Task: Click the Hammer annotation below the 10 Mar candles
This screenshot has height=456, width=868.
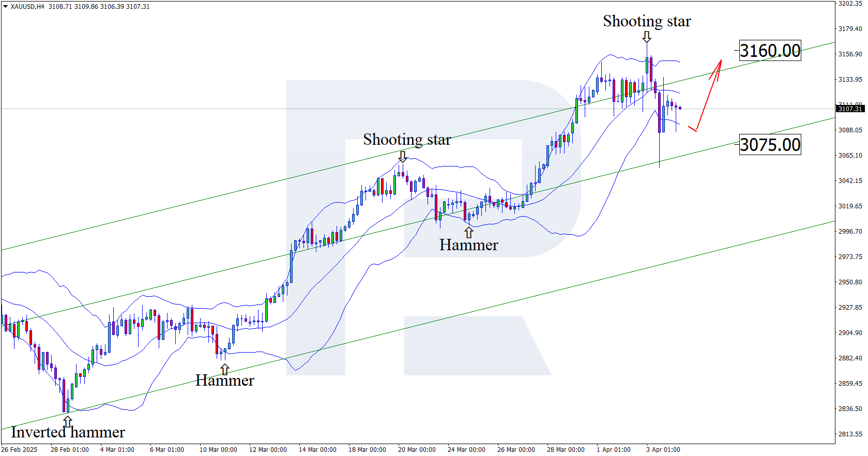Action: click(225, 381)
